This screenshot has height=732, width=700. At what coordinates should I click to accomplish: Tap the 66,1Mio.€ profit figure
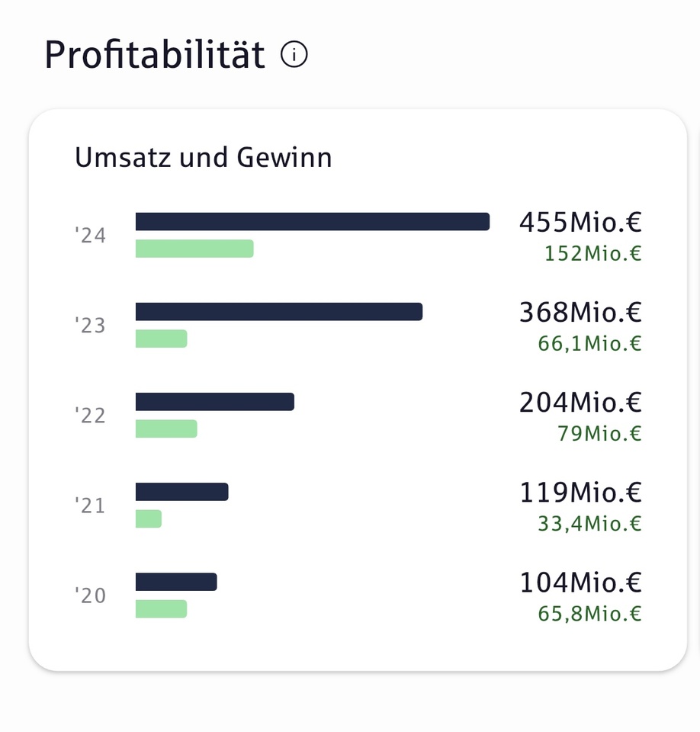(589, 343)
